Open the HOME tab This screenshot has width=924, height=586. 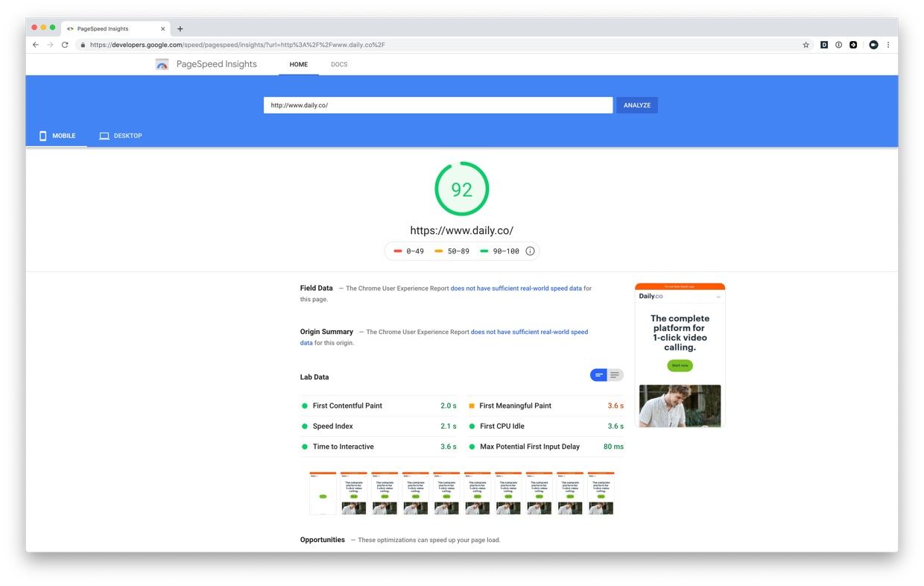299,64
